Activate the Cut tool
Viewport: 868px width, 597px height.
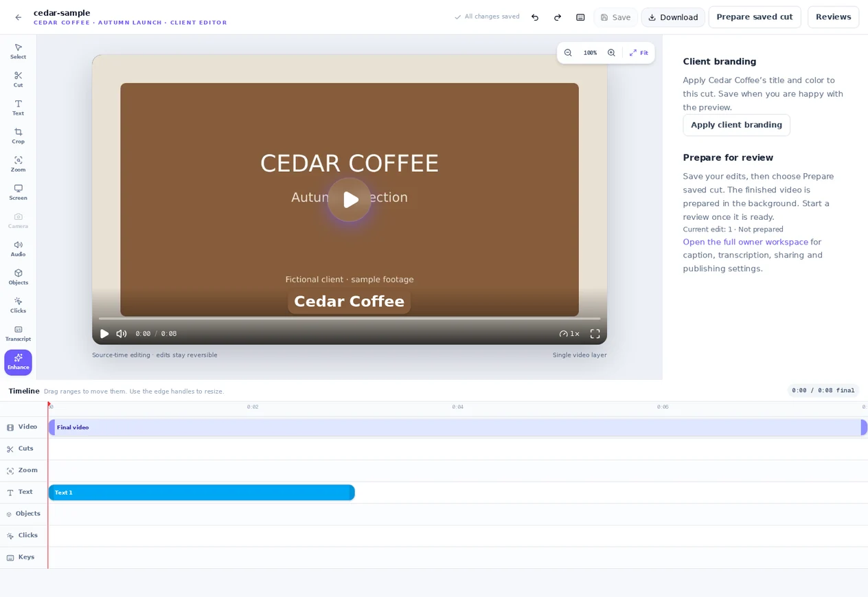(x=18, y=79)
